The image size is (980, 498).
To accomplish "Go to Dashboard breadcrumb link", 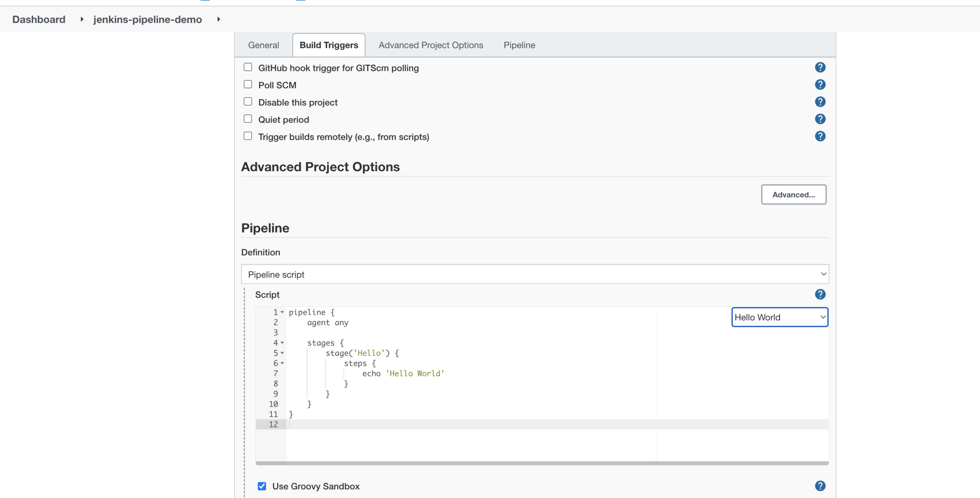I will tap(39, 19).
